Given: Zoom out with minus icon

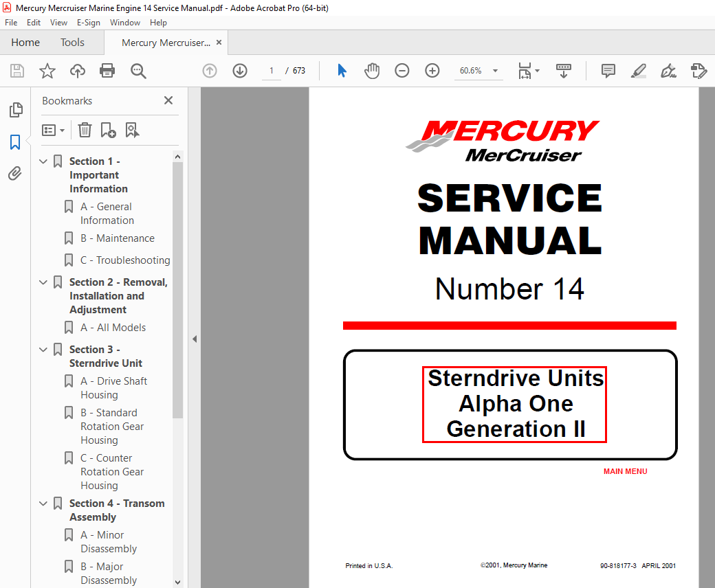Looking at the screenshot, I should (402, 71).
